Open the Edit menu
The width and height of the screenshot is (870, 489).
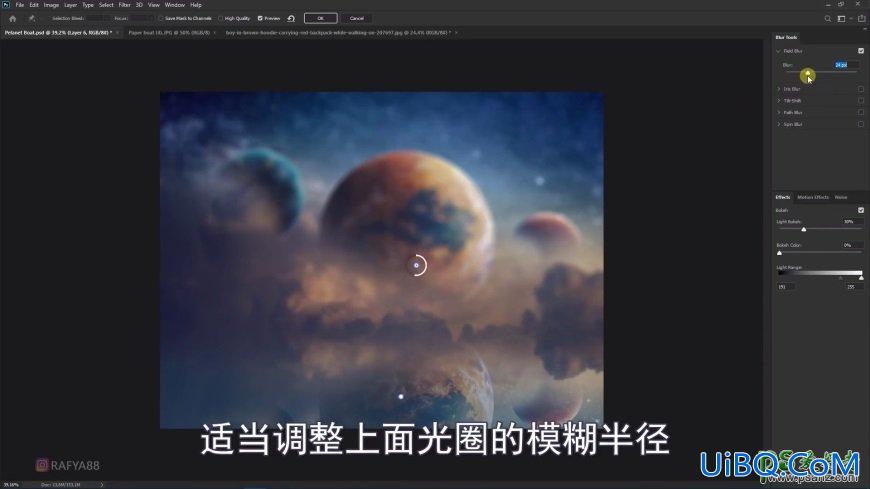click(x=34, y=5)
